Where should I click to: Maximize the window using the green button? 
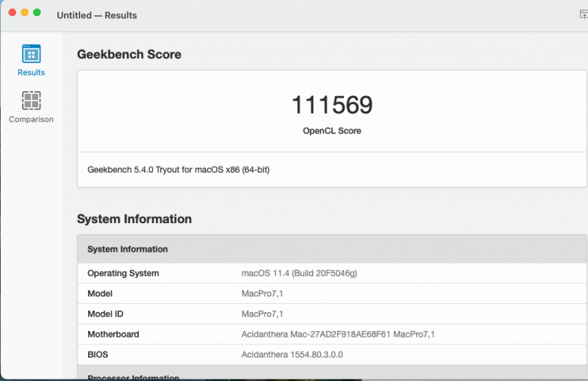point(37,12)
